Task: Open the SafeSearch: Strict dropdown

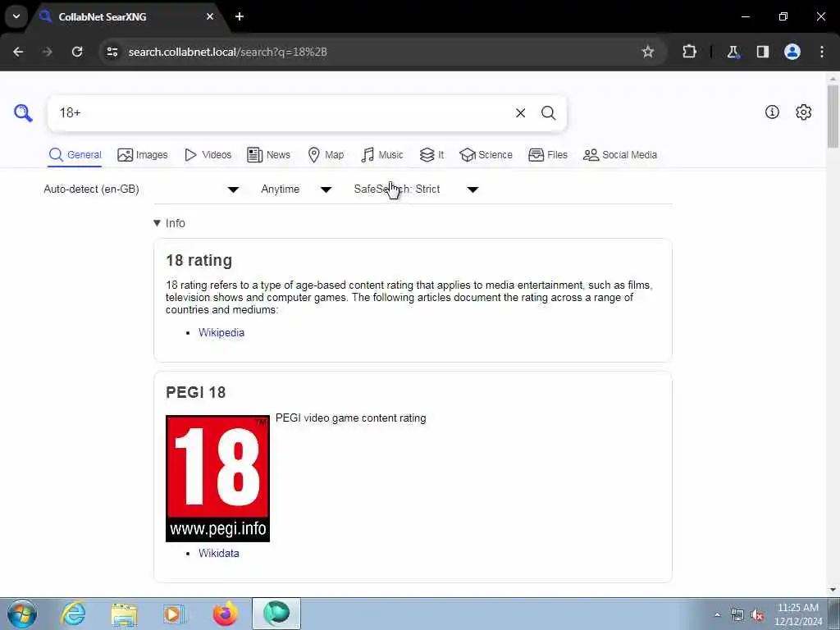Action: click(x=416, y=189)
